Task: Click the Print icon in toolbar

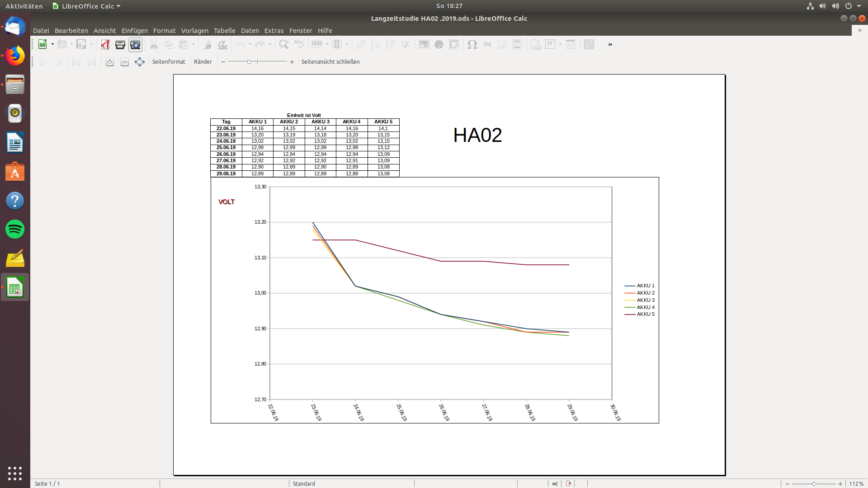Action: point(120,44)
